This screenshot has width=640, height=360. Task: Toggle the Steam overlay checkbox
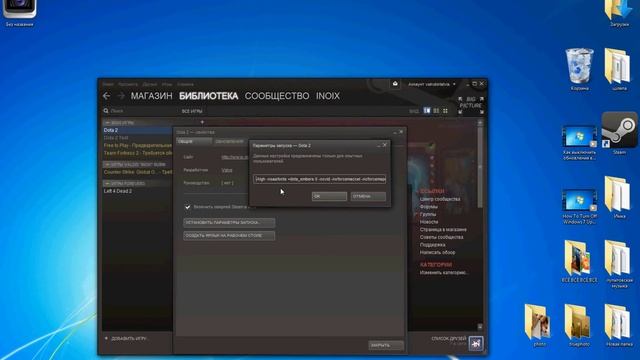click(187, 207)
